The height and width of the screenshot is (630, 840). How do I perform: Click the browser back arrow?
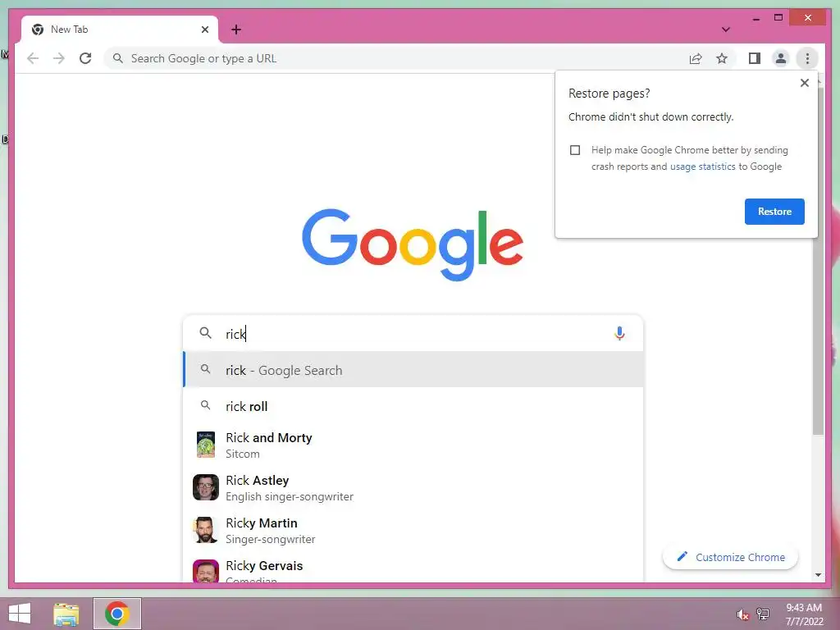click(33, 58)
